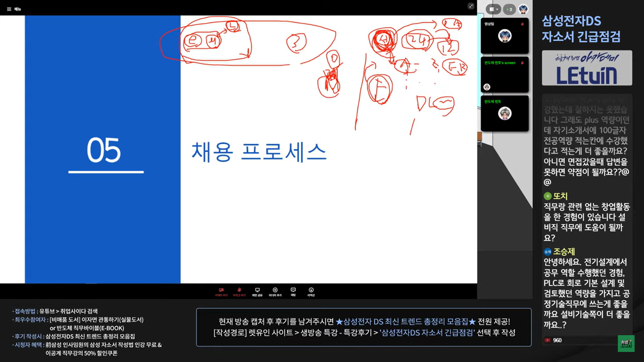Collapse fullscreen with the shrink arrows icon
The height and width of the screenshot is (362, 644).
pyautogui.click(x=471, y=6)
